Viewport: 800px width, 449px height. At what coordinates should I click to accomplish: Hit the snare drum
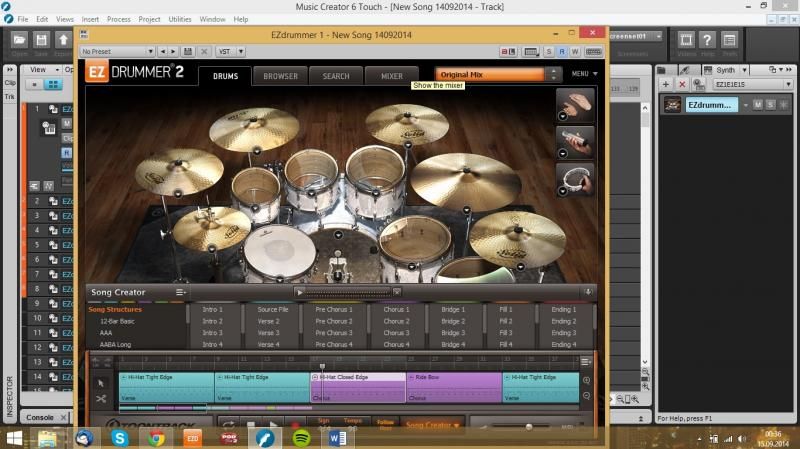(x=279, y=253)
